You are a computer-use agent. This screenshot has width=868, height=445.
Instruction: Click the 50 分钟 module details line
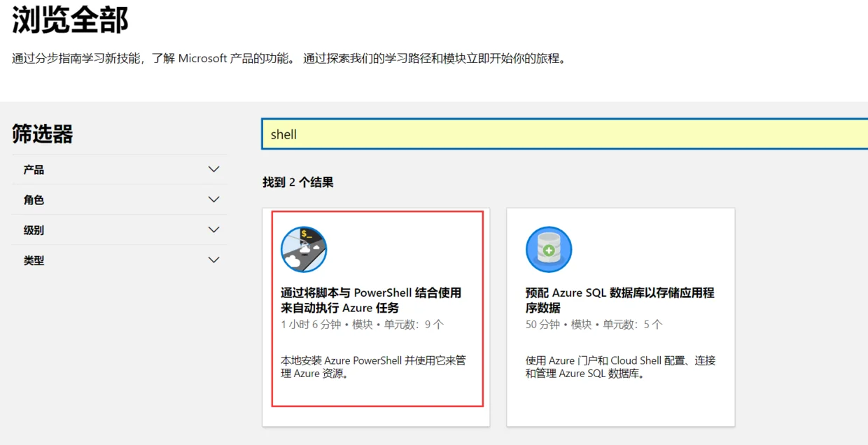tap(594, 324)
